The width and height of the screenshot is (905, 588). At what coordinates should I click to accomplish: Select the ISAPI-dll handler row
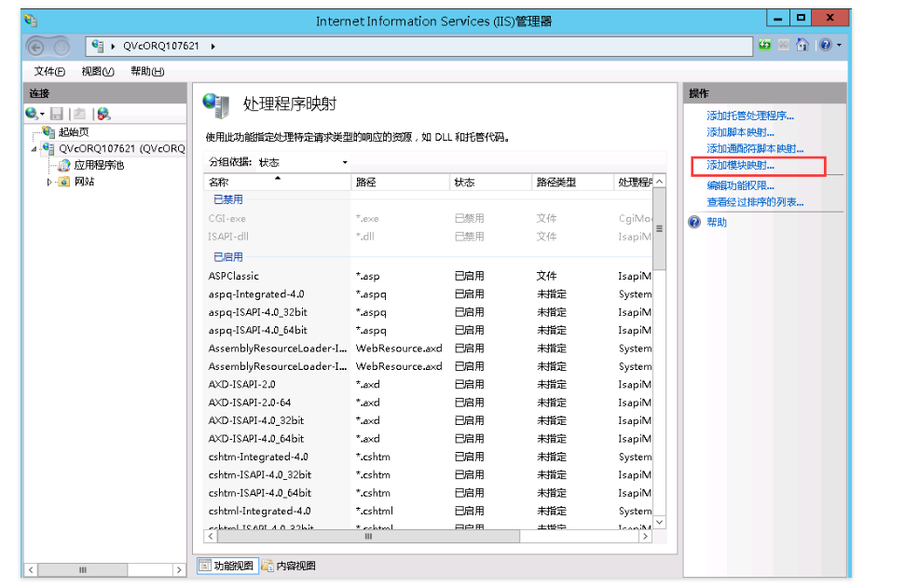click(428, 237)
